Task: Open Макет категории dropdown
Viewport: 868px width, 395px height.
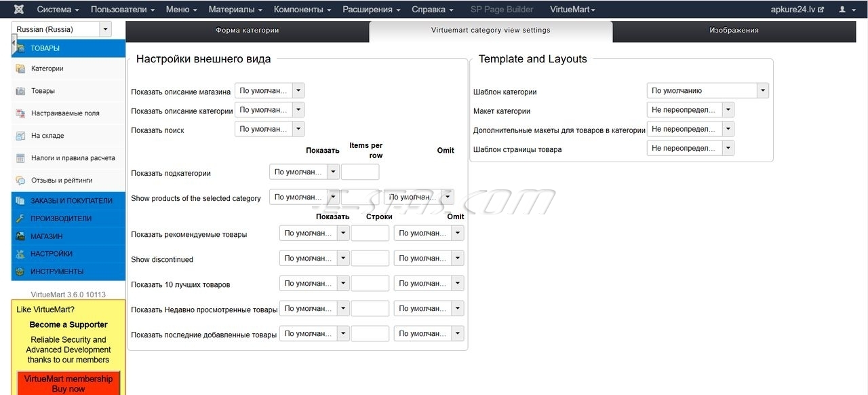Action: point(690,109)
